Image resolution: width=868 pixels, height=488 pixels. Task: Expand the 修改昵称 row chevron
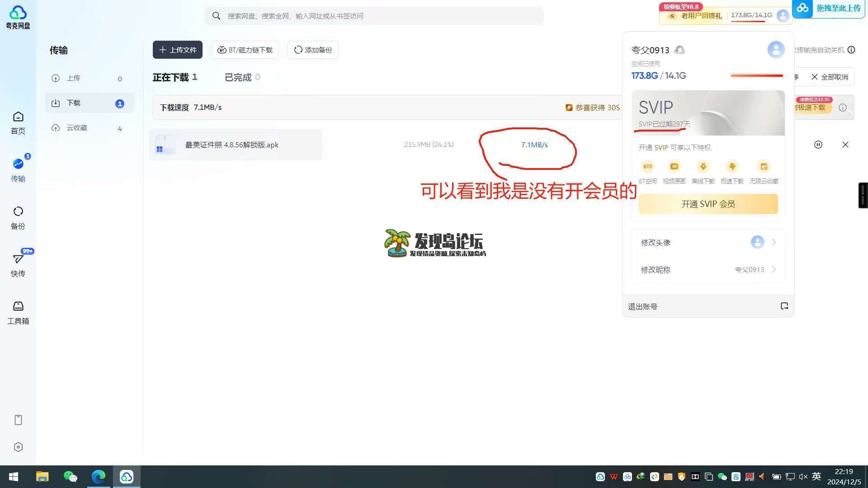[x=774, y=269]
